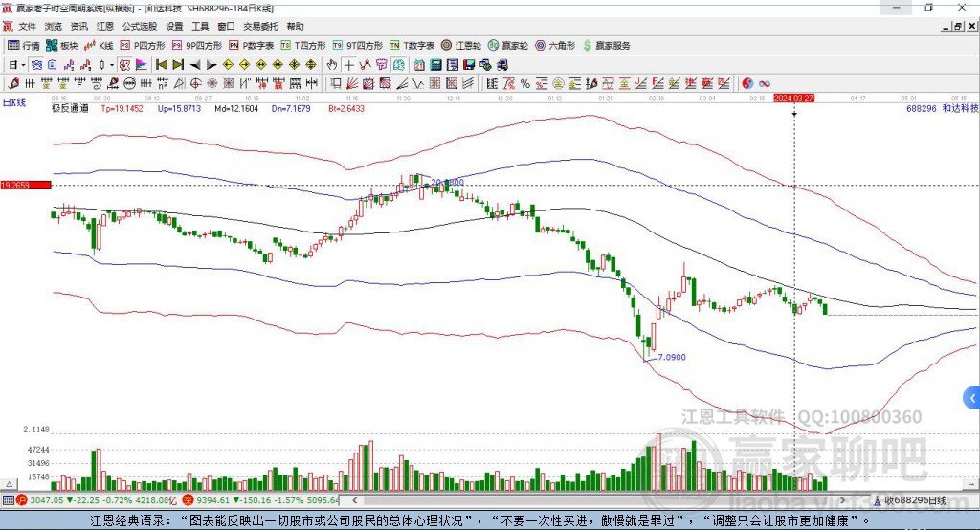Expand the blue side panel arrow
The height and width of the screenshot is (530, 980).
[972, 398]
